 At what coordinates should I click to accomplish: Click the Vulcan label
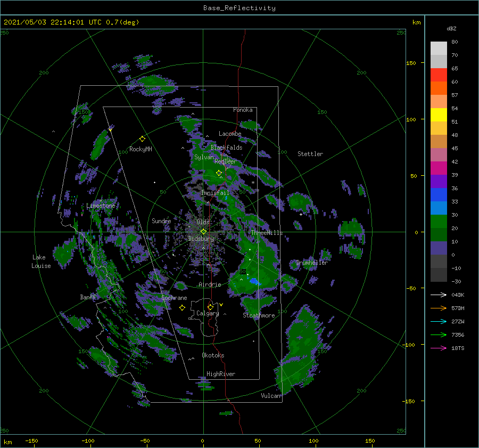pyautogui.click(x=271, y=396)
